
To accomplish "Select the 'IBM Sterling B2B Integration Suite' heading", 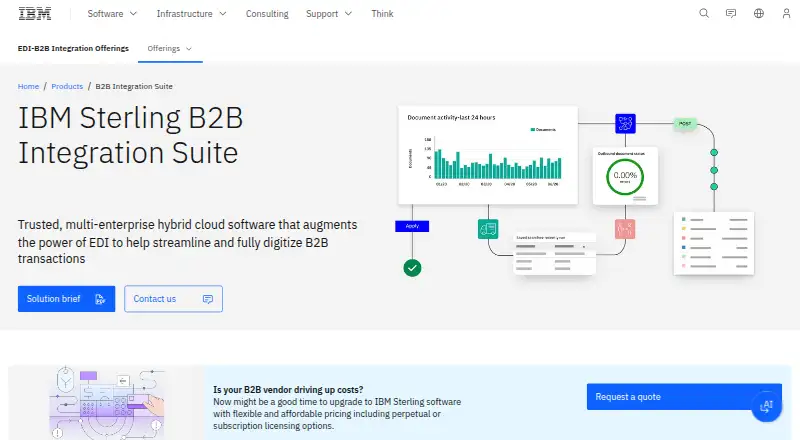I will 131,135.
